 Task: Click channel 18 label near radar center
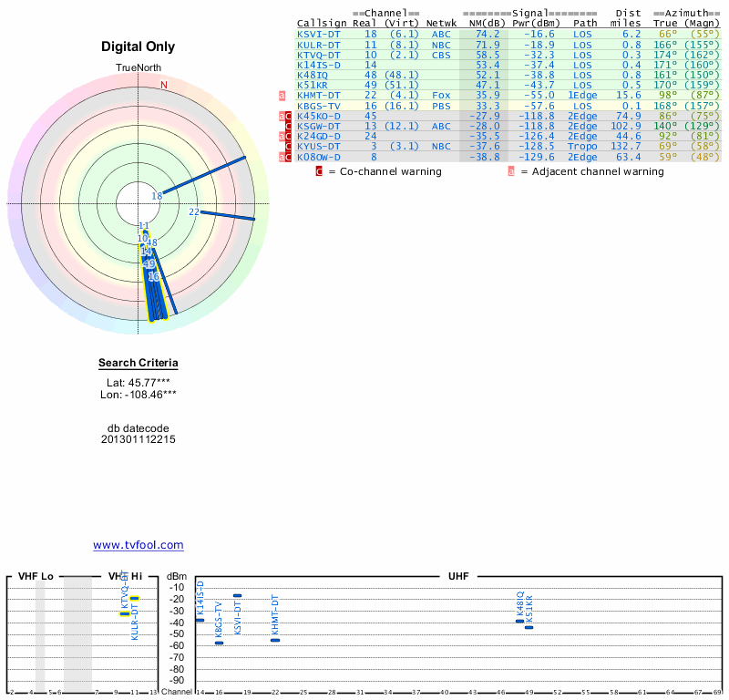pyautogui.click(x=157, y=196)
